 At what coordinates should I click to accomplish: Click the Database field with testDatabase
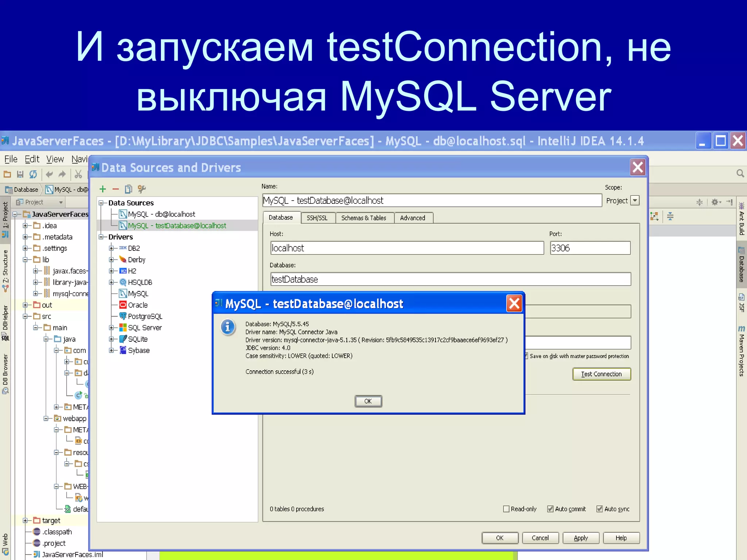[450, 280]
